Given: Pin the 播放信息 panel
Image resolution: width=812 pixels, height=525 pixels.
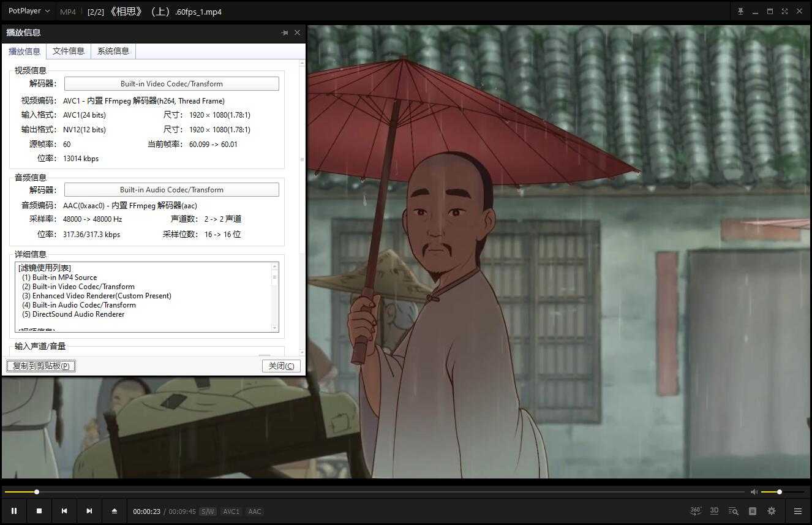Looking at the screenshot, I should pos(285,32).
